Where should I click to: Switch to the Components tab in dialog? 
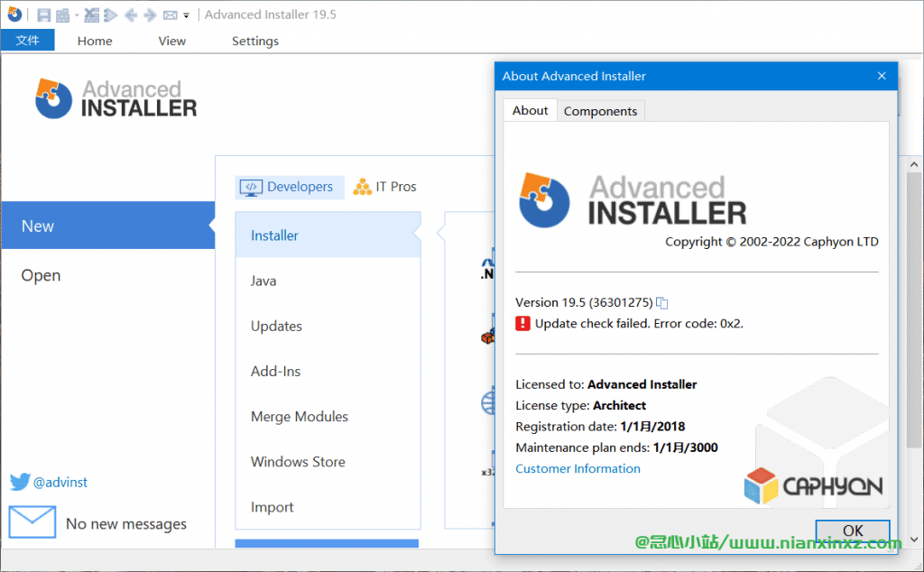600,111
